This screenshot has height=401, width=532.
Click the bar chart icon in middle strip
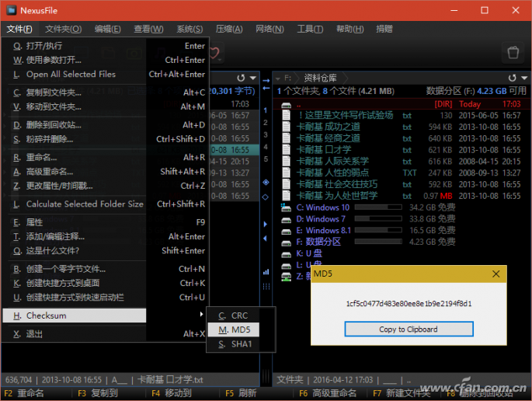coord(266,271)
